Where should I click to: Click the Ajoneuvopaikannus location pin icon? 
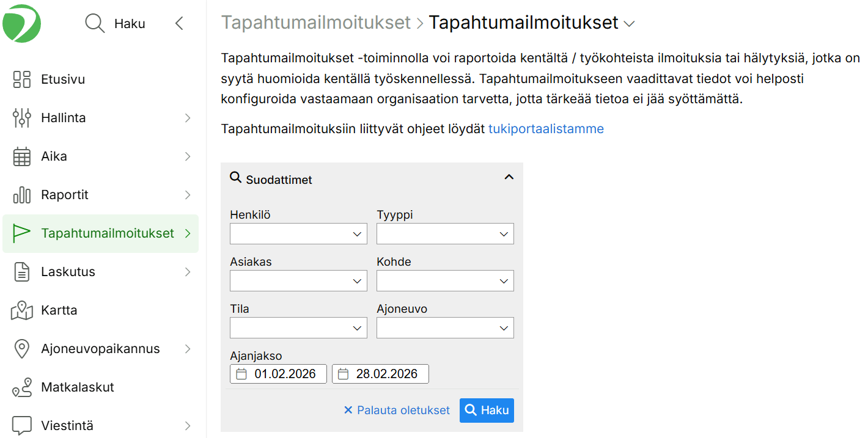point(22,349)
